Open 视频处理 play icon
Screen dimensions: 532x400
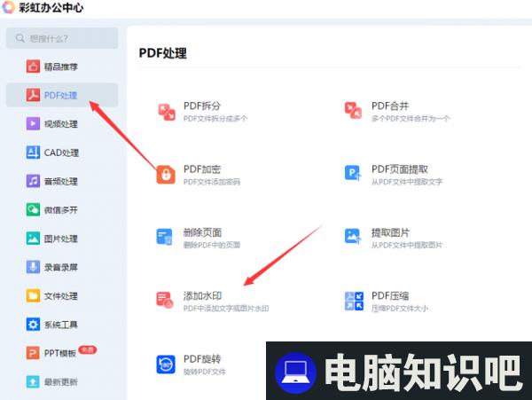coord(33,123)
